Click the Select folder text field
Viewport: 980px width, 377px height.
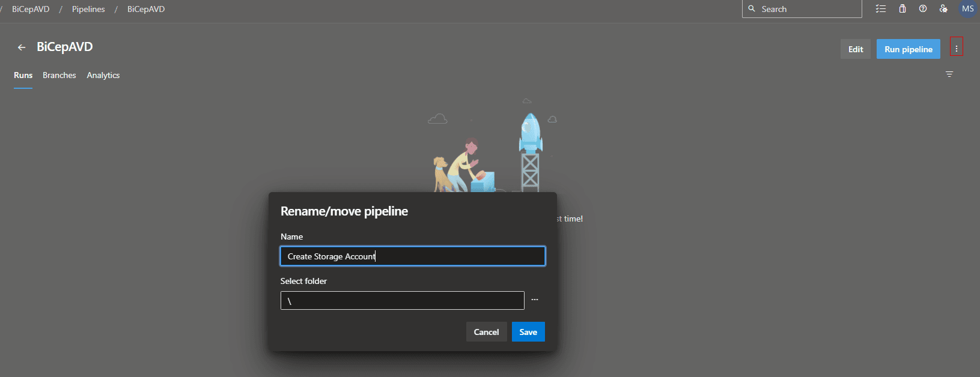pyautogui.click(x=402, y=300)
